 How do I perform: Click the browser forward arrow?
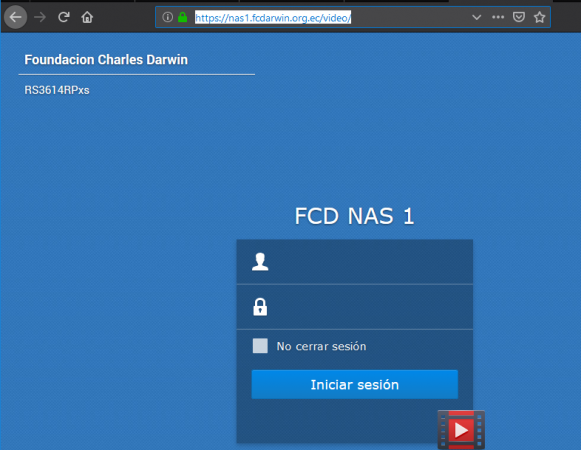(x=40, y=17)
